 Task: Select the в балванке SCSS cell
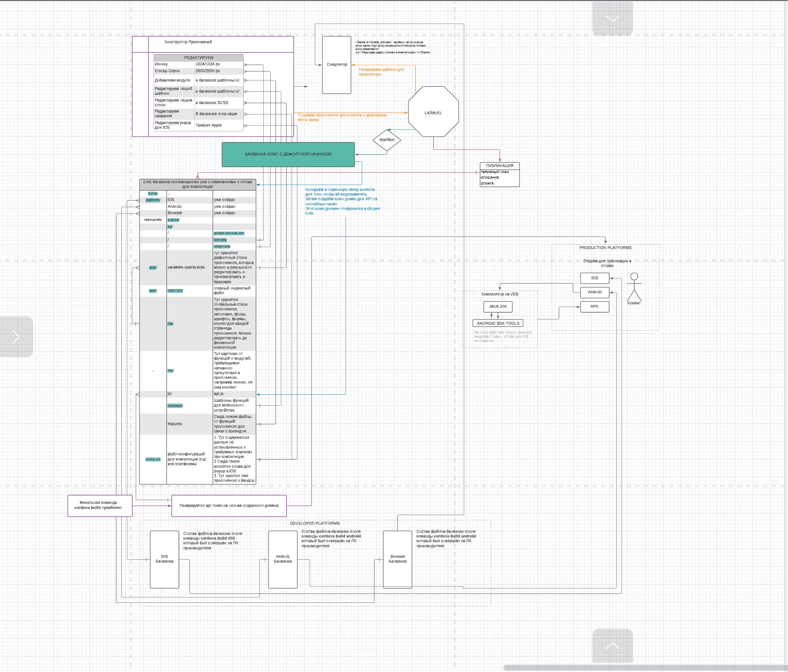point(219,103)
